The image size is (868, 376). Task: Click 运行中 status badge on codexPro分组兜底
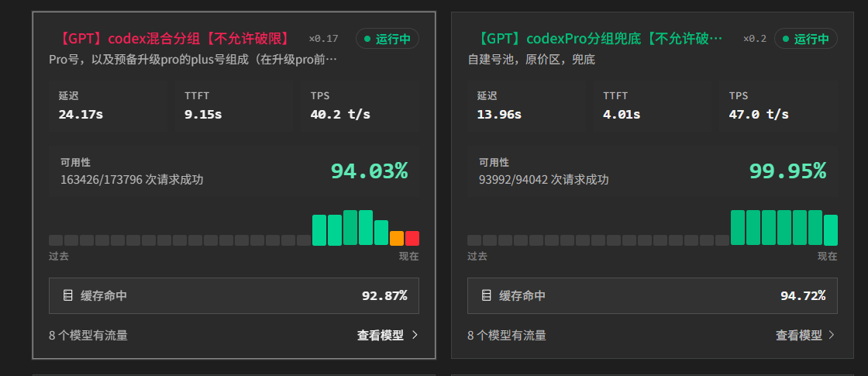806,39
